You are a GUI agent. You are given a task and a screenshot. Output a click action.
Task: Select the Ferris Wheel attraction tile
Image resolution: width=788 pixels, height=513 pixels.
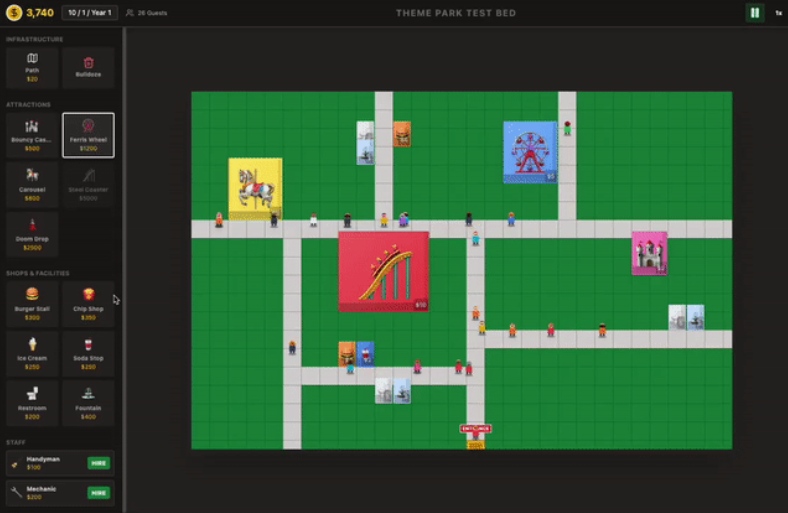tap(88, 135)
